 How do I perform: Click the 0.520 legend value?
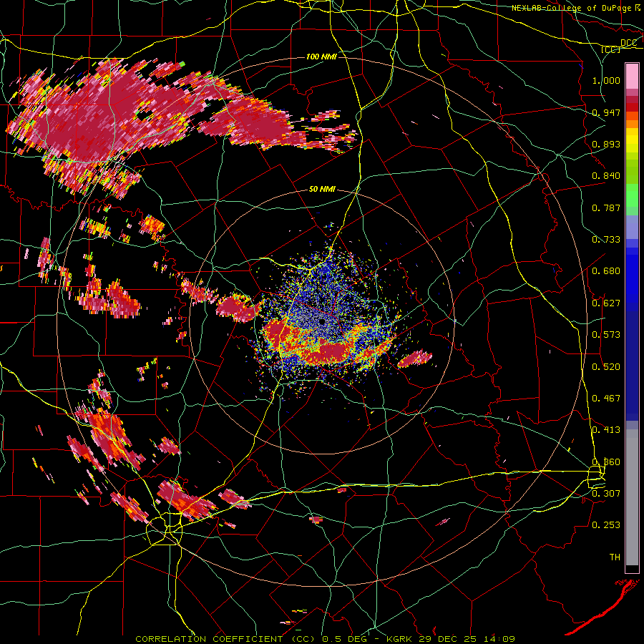coord(606,367)
